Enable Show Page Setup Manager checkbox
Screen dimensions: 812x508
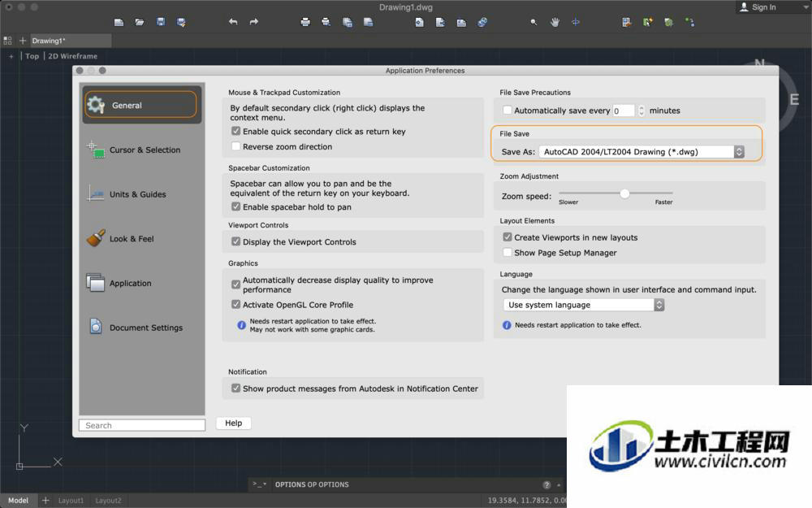coord(508,253)
